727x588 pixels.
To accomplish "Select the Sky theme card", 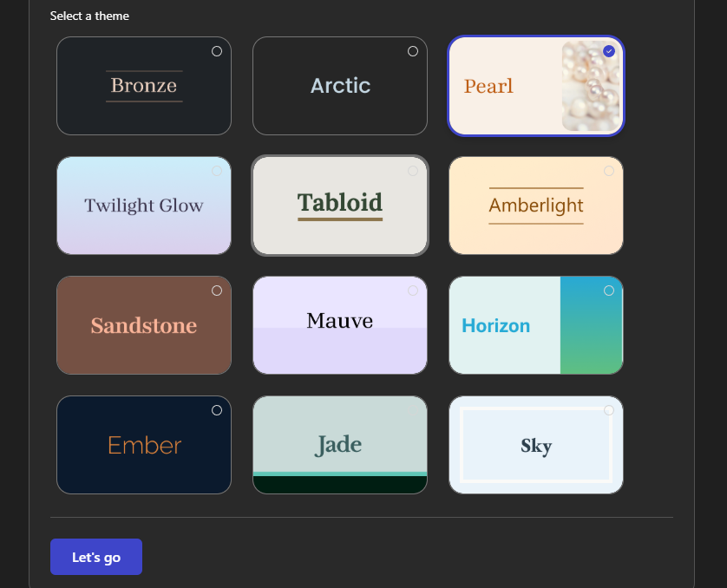I will [x=536, y=445].
